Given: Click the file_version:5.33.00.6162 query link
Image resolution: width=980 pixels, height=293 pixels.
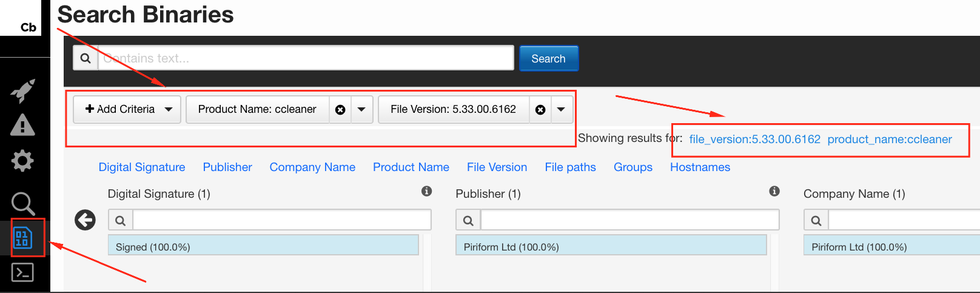Looking at the screenshot, I should tap(754, 140).
